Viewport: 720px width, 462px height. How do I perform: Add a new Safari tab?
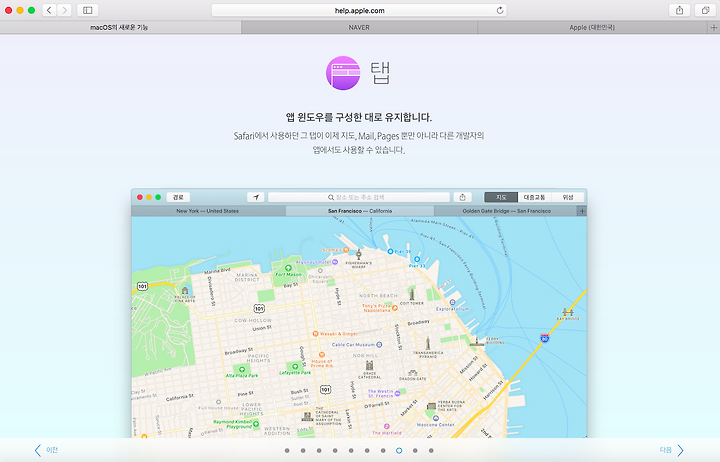pos(714,28)
